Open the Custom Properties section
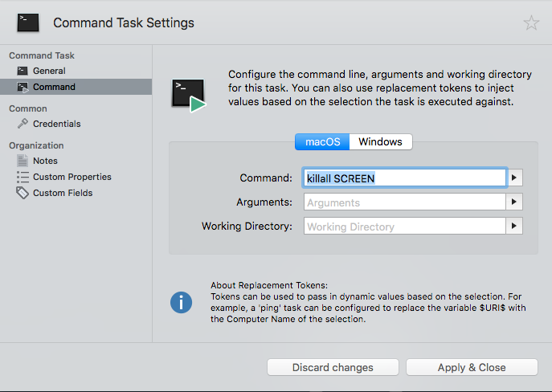 [x=72, y=177]
